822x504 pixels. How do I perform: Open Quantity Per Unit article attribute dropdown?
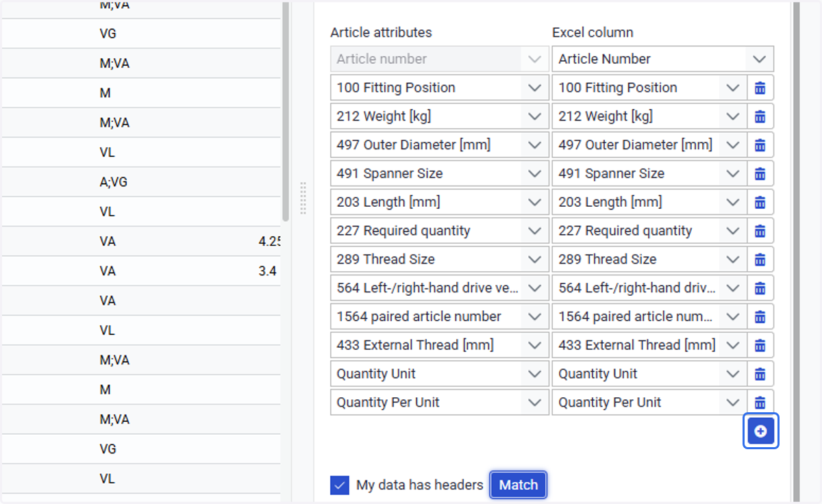535,403
